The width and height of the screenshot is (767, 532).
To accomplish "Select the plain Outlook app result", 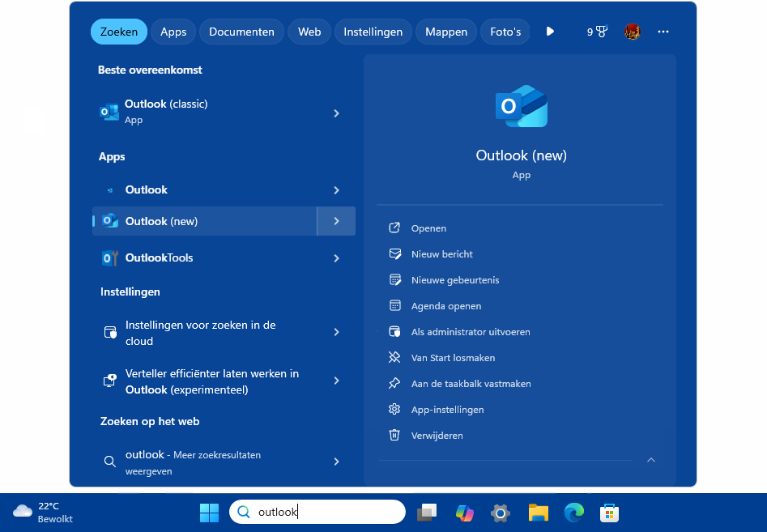I will tap(204, 189).
